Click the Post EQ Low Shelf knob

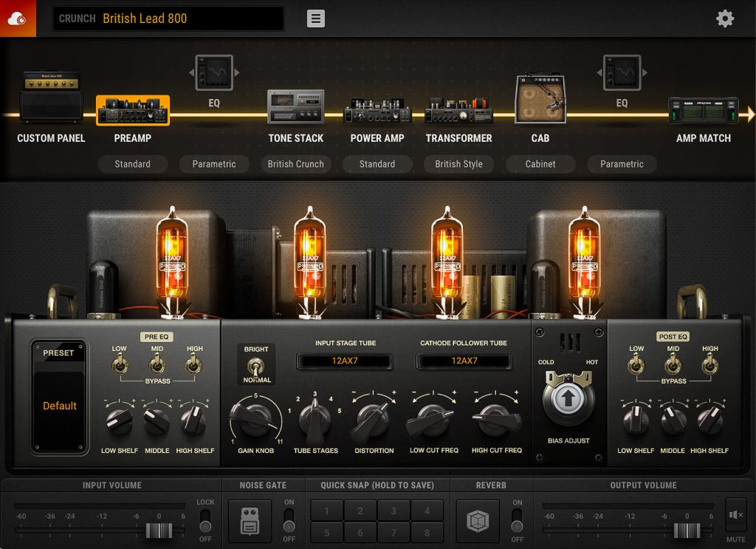click(x=636, y=420)
